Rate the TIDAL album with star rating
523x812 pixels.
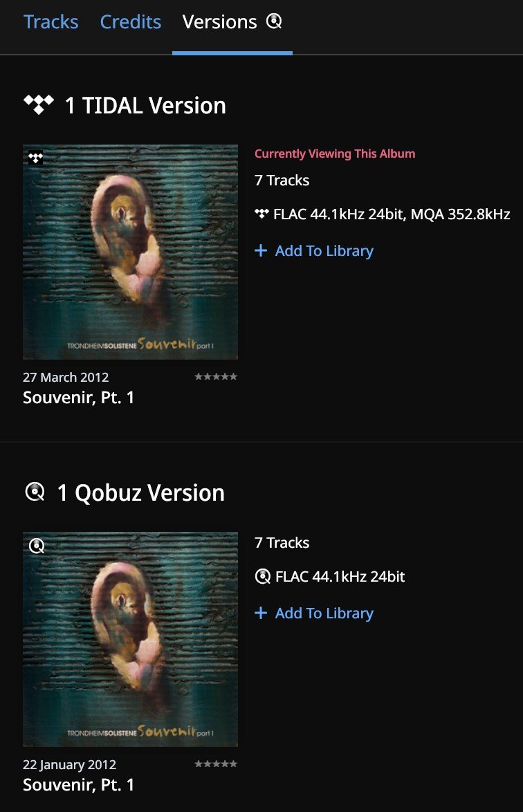(216, 376)
